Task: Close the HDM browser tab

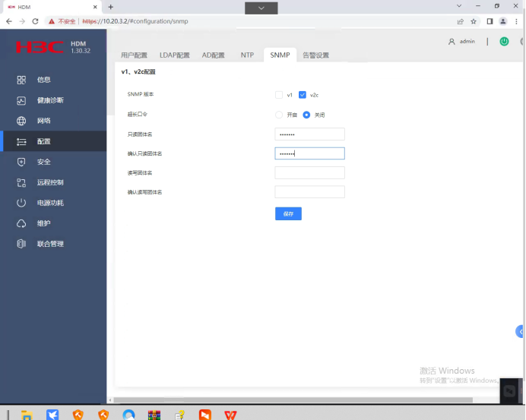Action: point(95,7)
